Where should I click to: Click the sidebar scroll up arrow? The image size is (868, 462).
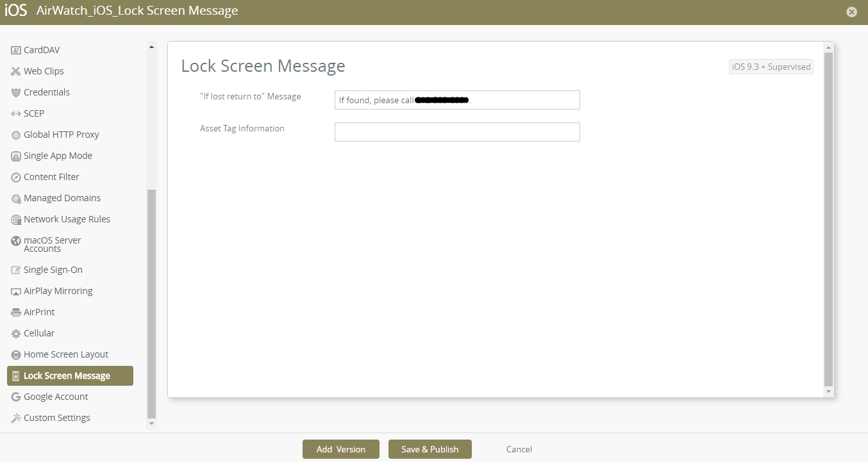[x=151, y=46]
